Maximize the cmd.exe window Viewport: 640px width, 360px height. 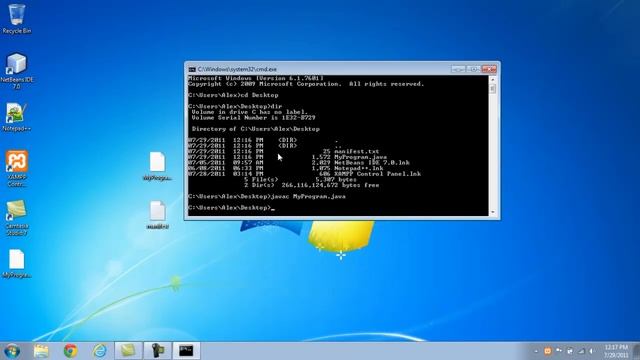click(473, 69)
